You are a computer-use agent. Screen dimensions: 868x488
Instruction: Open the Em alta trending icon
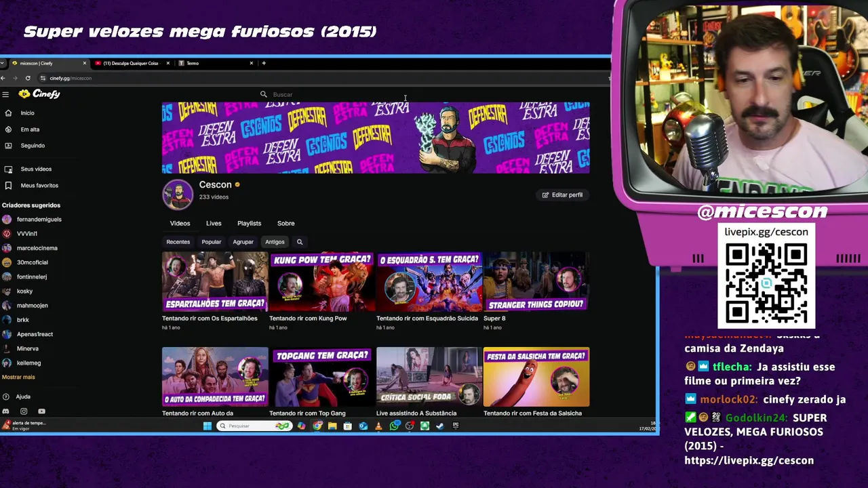tap(8, 129)
